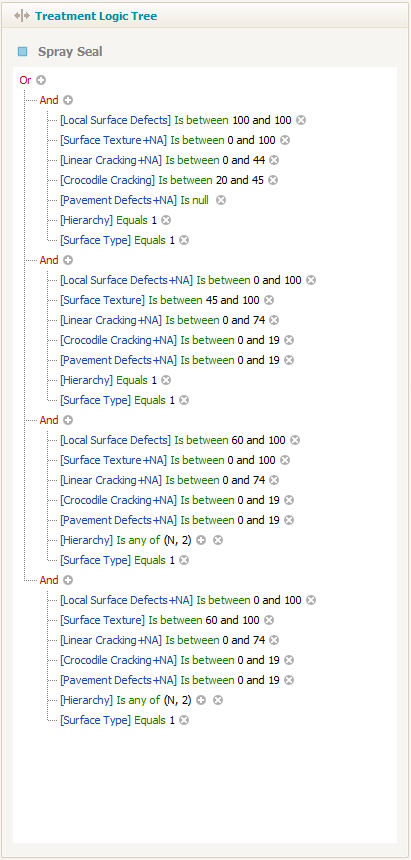Change 'Is any of' operator in third group
Viewport: 411px width, 860px height.
138,540
